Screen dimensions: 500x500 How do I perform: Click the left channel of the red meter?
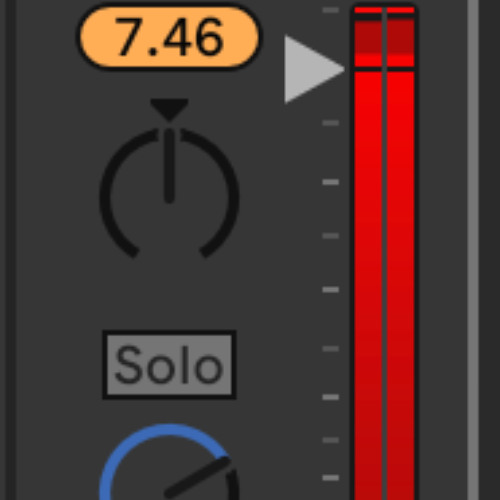(368, 253)
